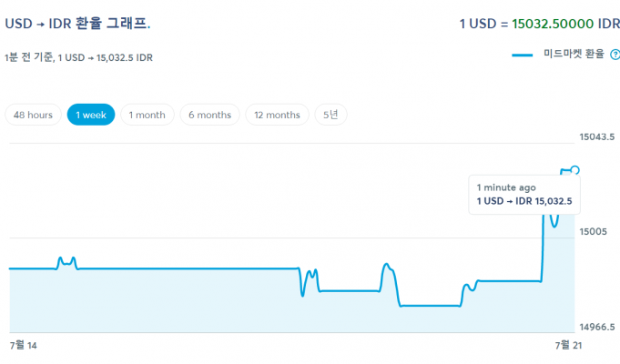Select the 5년 time range
Screen dimensions: 620x364
(x=330, y=115)
